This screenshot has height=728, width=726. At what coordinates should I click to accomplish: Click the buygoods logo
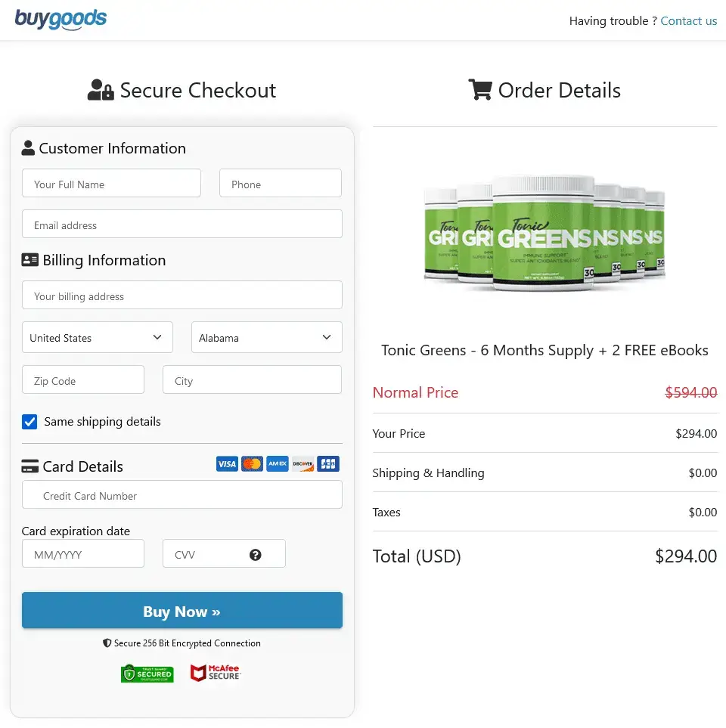(60, 19)
